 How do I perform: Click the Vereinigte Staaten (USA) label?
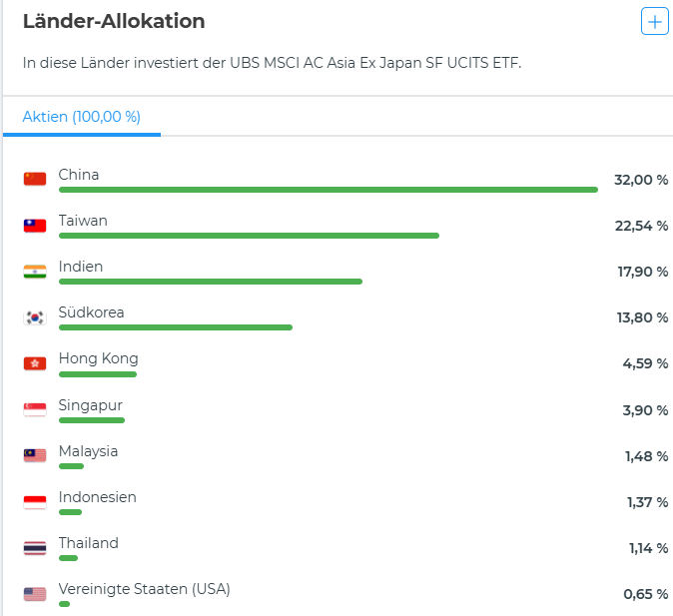click(144, 589)
